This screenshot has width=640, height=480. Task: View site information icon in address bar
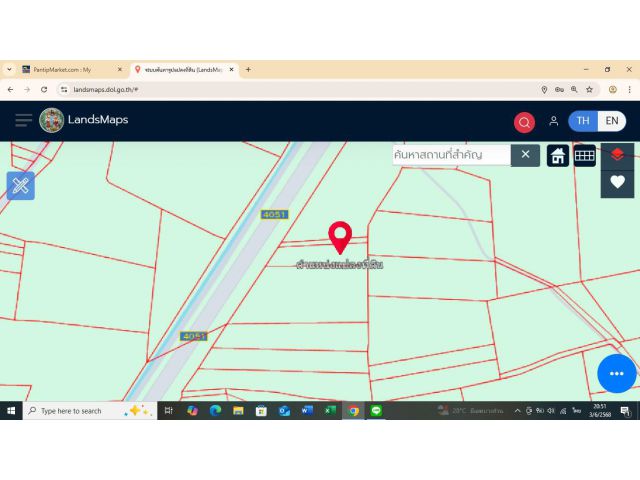pyautogui.click(x=64, y=89)
